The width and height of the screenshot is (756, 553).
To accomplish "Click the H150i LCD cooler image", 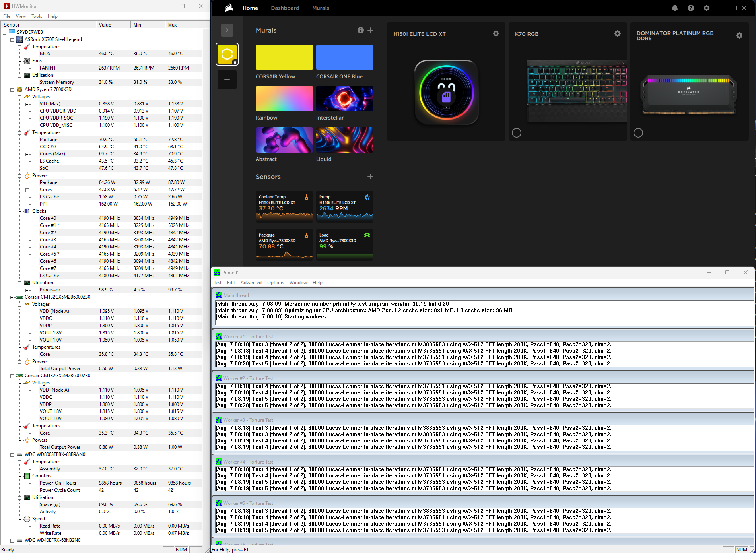I will pos(446,93).
